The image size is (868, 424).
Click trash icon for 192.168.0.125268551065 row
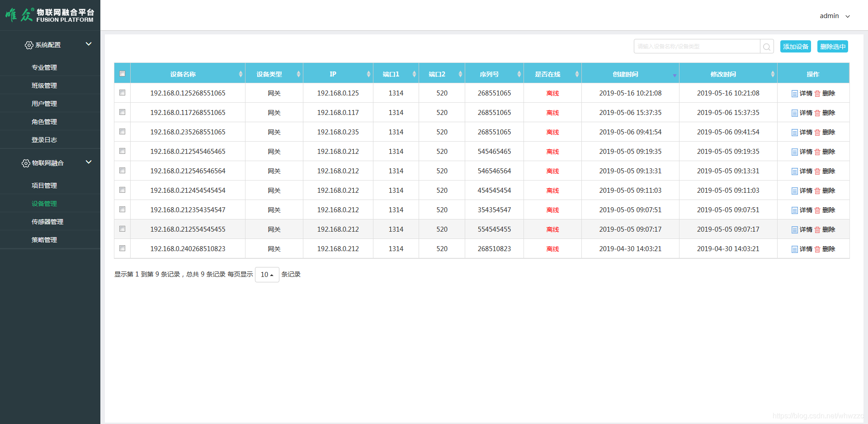coord(817,94)
